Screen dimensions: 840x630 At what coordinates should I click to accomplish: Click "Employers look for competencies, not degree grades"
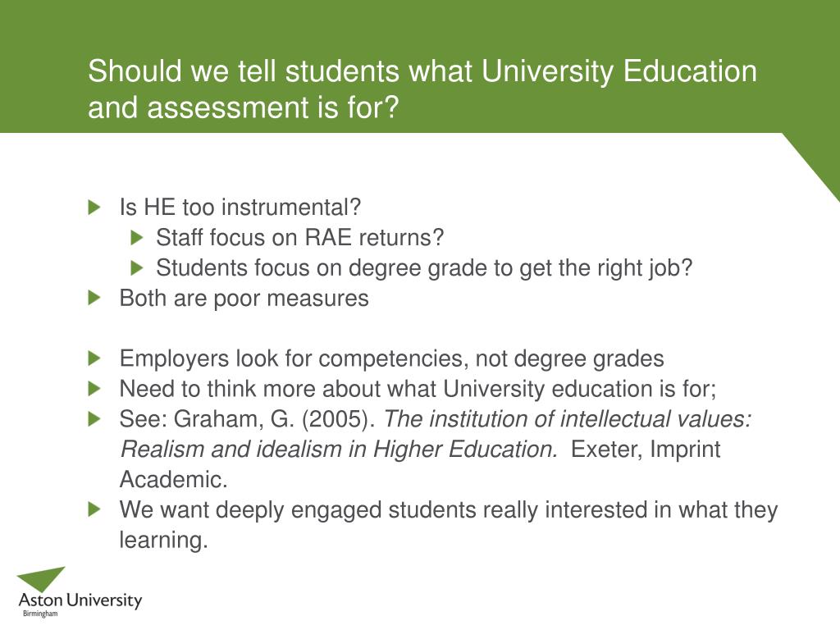391,358
